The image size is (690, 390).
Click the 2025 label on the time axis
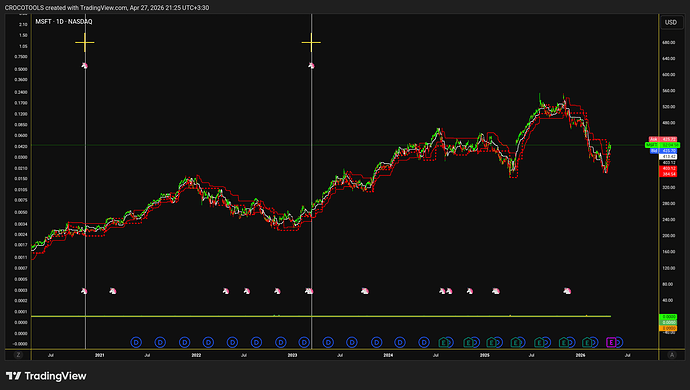pos(484,355)
